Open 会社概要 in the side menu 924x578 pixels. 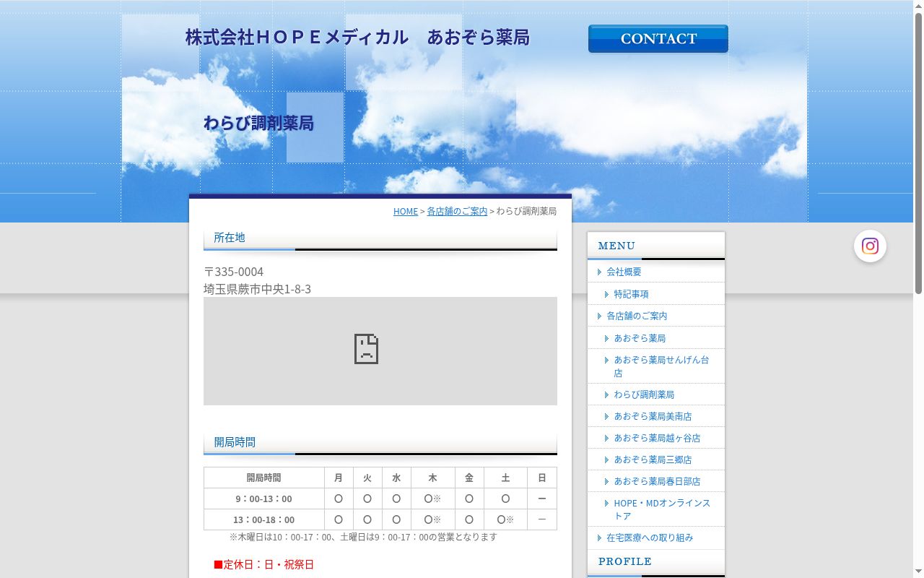click(x=624, y=272)
